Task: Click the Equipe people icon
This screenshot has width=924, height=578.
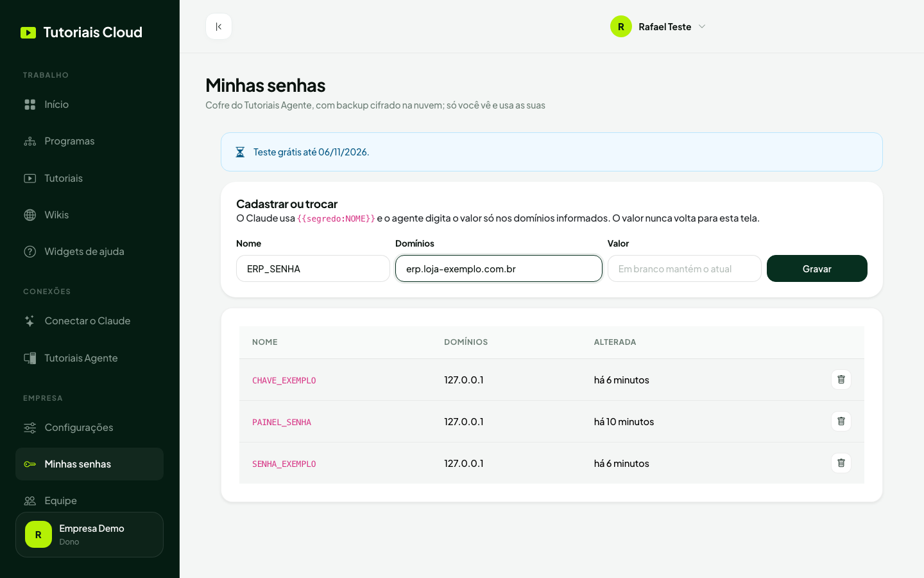Action: point(30,501)
